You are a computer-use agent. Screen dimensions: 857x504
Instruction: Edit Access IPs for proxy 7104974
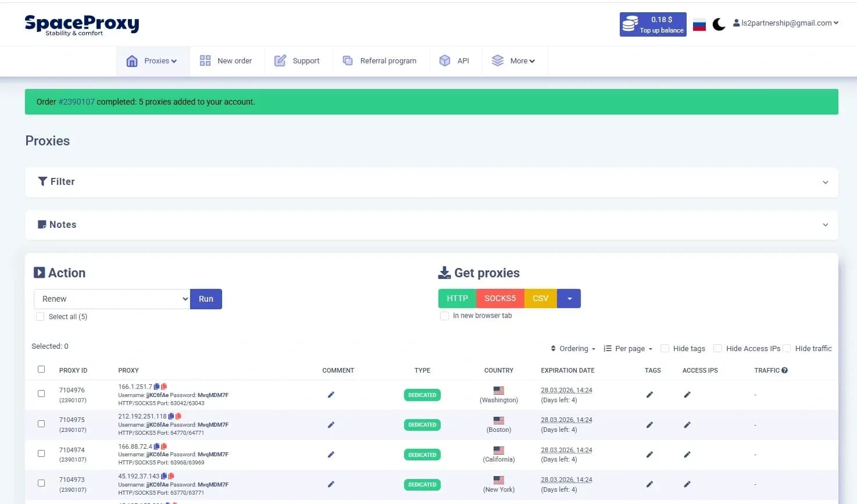[x=687, y=454]
